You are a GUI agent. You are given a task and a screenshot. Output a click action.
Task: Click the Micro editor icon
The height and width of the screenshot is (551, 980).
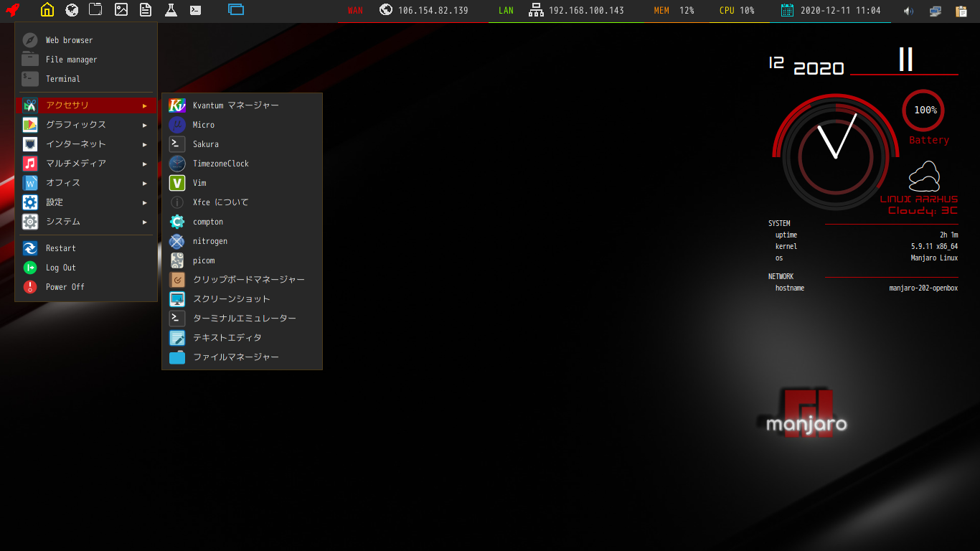177,125
